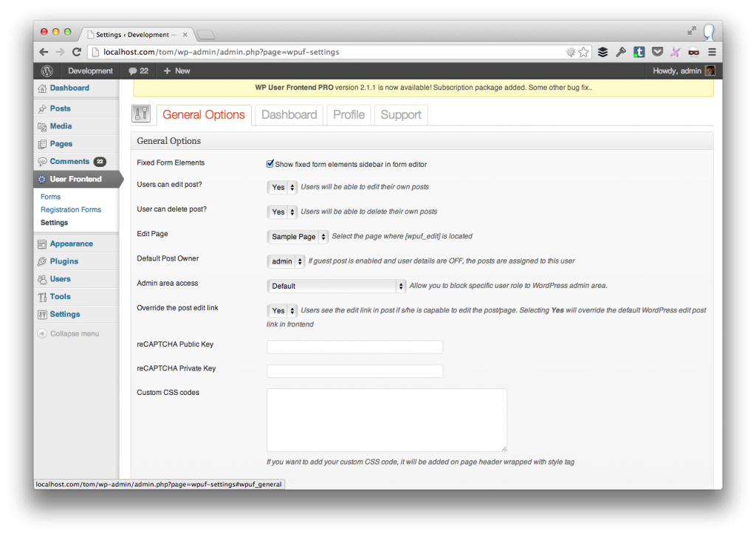The height and width of the screenshot is (536, 756).
Task: Click the Buffer layers extension icon
Action: pyautogui.click(x=602, y=52)
